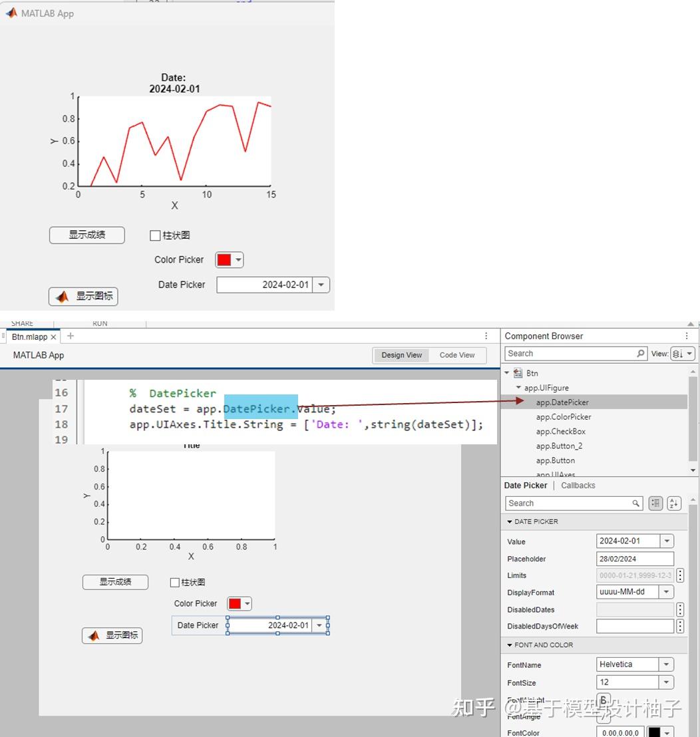
Task: Enable the 柱状图 checkbox on the design canvas
Action: click(174, 582)
